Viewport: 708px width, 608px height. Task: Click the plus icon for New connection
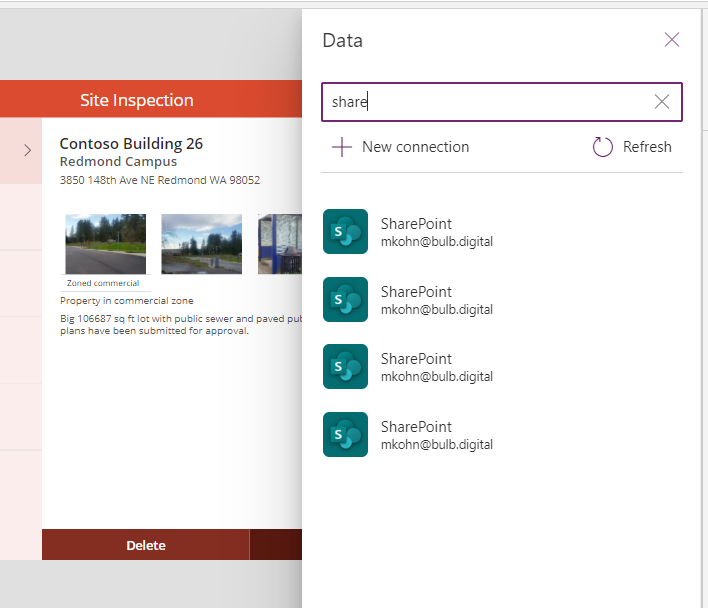point(342,147)
